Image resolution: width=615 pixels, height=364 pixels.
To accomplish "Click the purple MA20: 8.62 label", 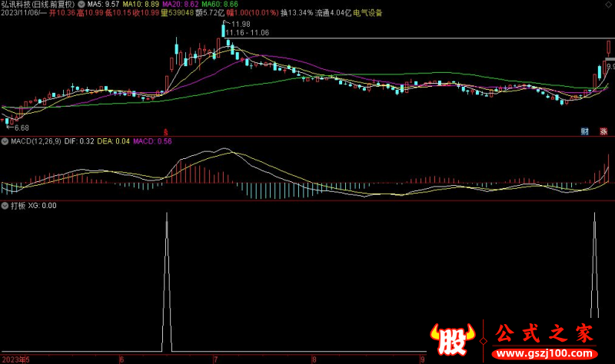I will coord(181,5).
